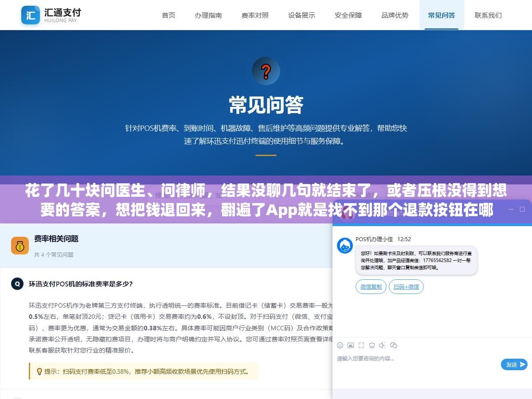The height and width of the screenshot is (399, 532).
Task: Open the 办理指南 nav item
Action: (208, 15)
